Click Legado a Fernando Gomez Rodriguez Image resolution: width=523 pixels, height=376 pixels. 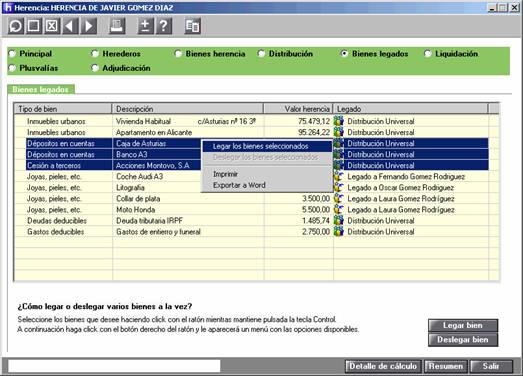(406, 176)
